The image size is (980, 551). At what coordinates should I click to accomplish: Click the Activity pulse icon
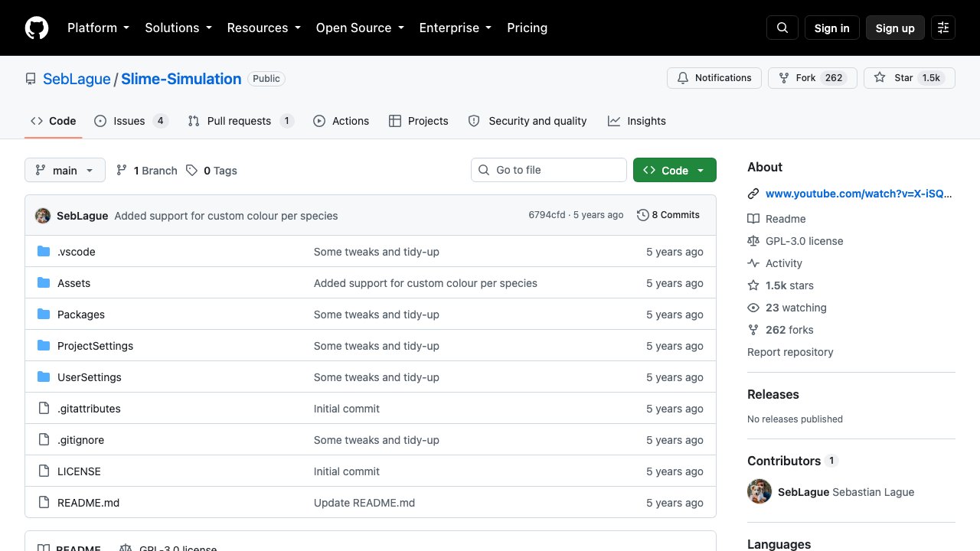753,263
